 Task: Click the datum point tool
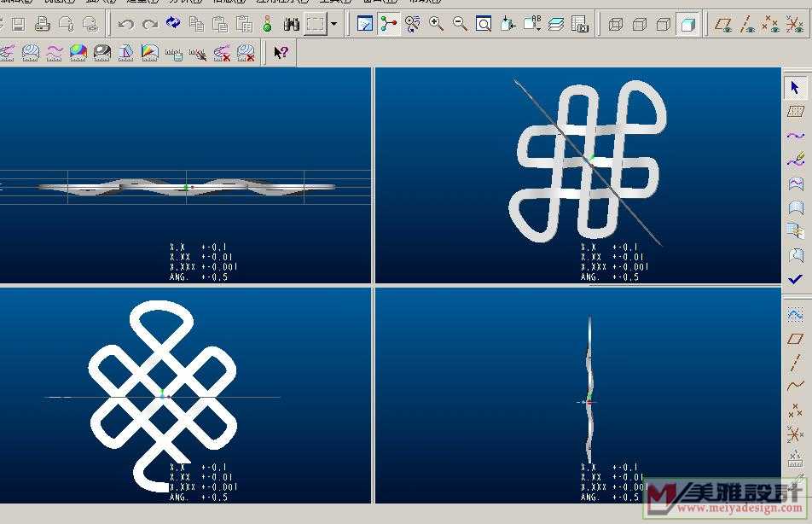click(796, 411)
